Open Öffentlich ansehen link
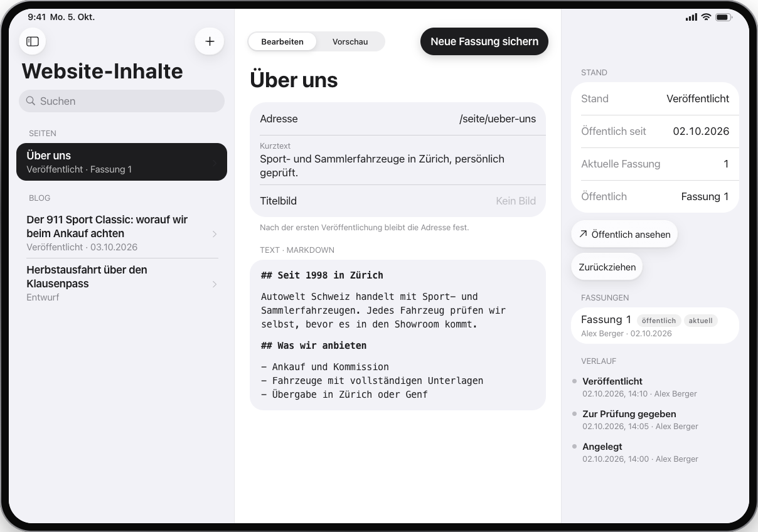758x532 pixels. pos(624,234)
